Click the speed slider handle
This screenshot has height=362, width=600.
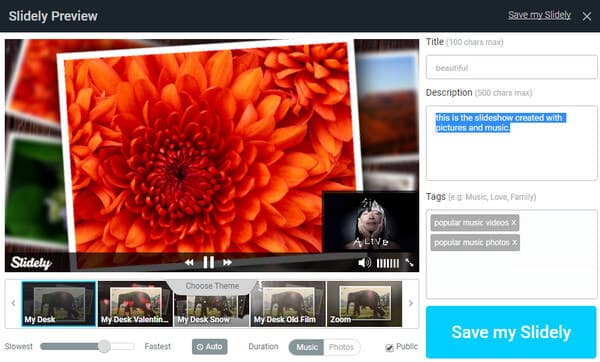(104, 346)
